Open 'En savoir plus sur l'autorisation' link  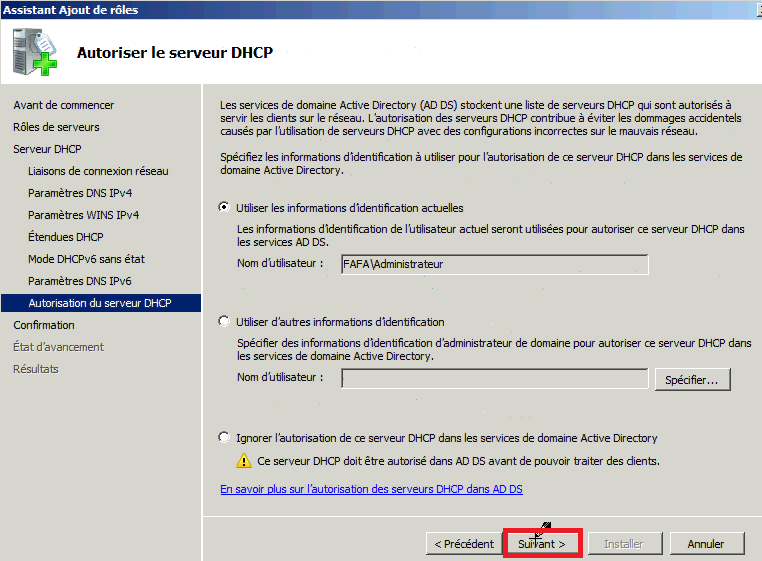point(371,489)
